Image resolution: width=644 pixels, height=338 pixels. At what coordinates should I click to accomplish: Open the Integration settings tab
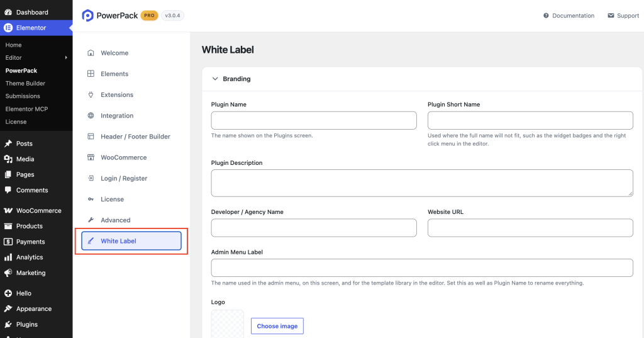[x=131, y=116]
